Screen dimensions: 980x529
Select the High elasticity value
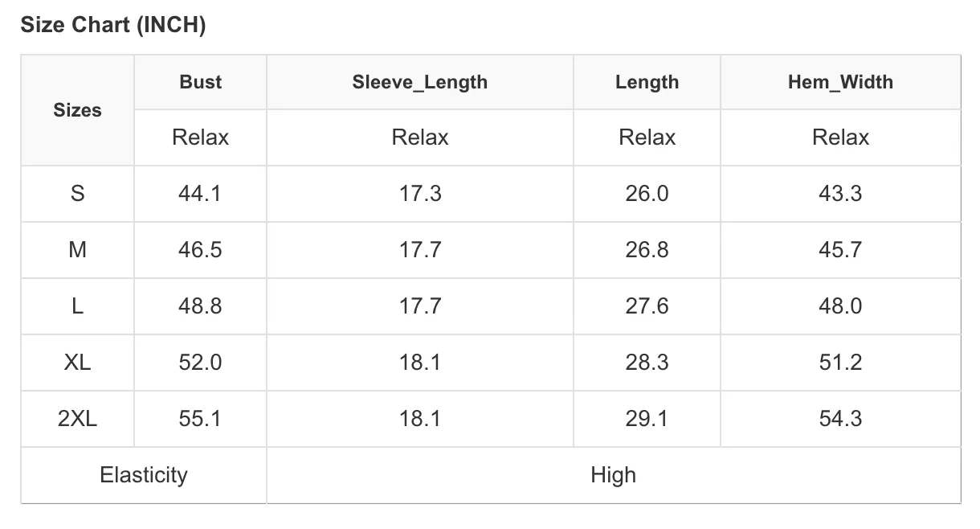click(613, 475)
